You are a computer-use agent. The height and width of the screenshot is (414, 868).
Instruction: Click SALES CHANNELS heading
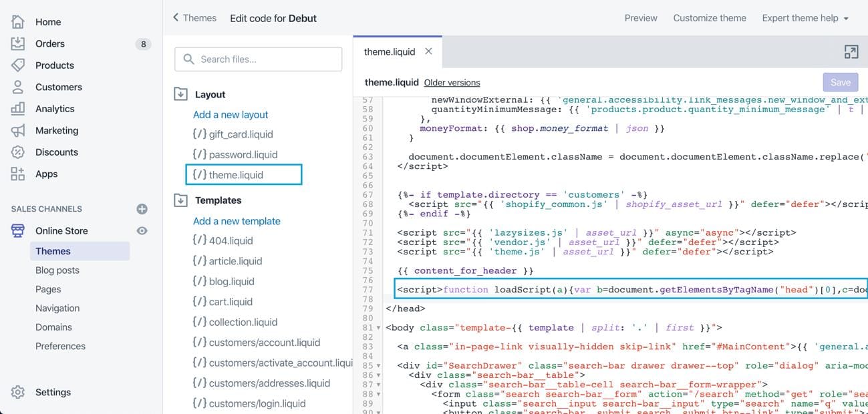click(46, 209)
